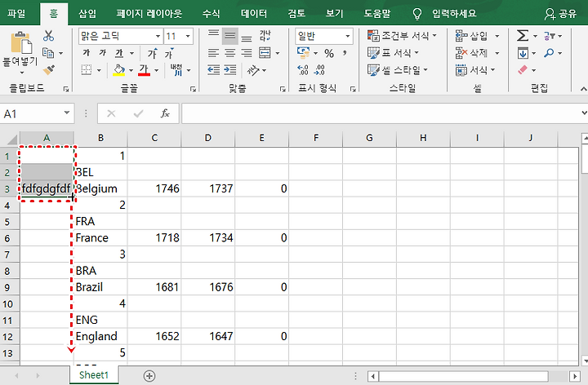
Task: Click the text orientation icon
Action: click(x=253, y=70)
